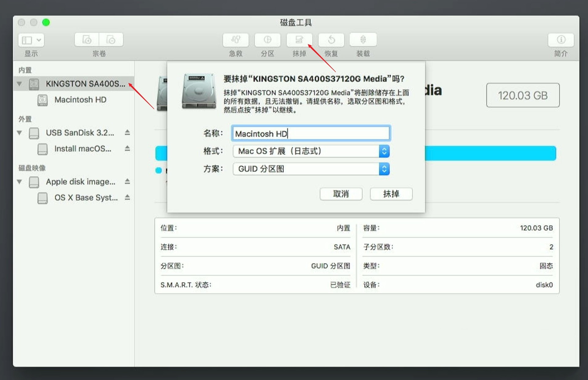The image size is (588, 380).
Task: Click the Erase (抹掉) toolbar icon
Action: 299,40
